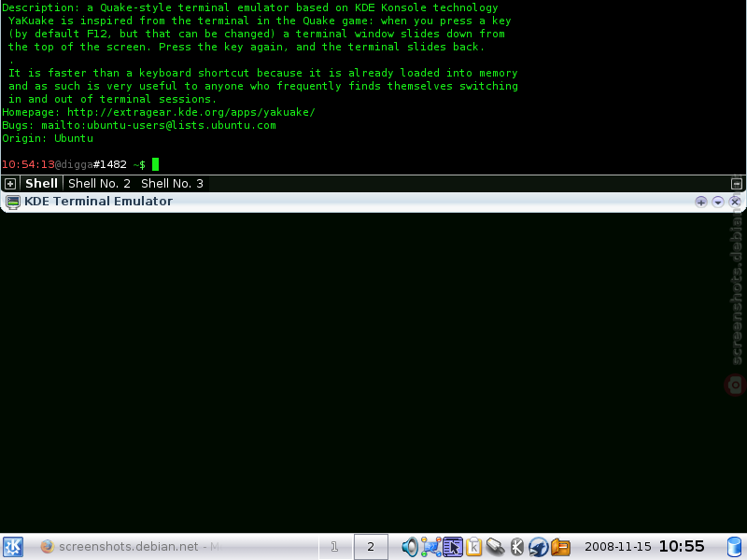Viewport: 747px width, 560px height.
Task: Click the orange notes tray icon
Action: [561, 547]
